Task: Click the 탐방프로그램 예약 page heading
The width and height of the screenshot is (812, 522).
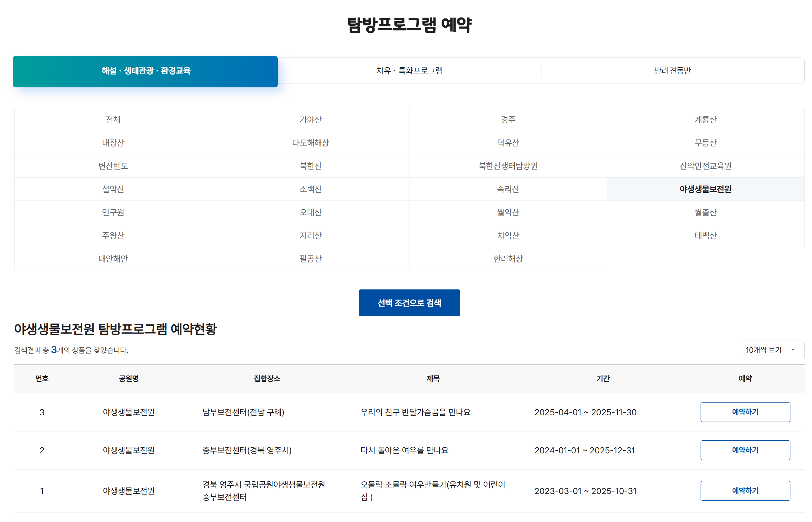Action: 409,25
